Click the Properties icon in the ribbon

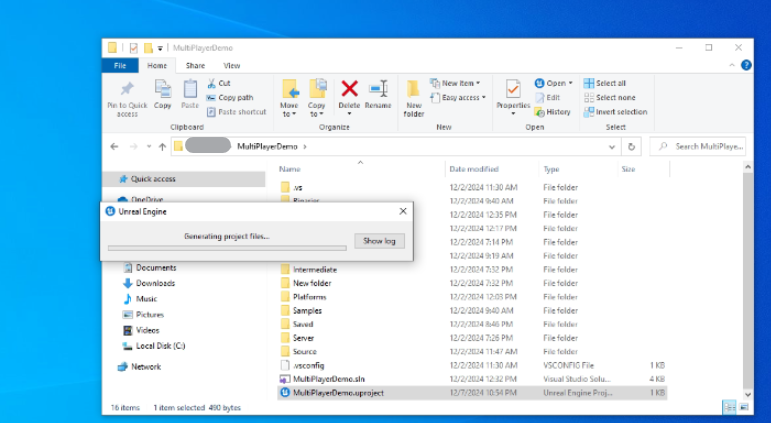(x=513, y=92)
